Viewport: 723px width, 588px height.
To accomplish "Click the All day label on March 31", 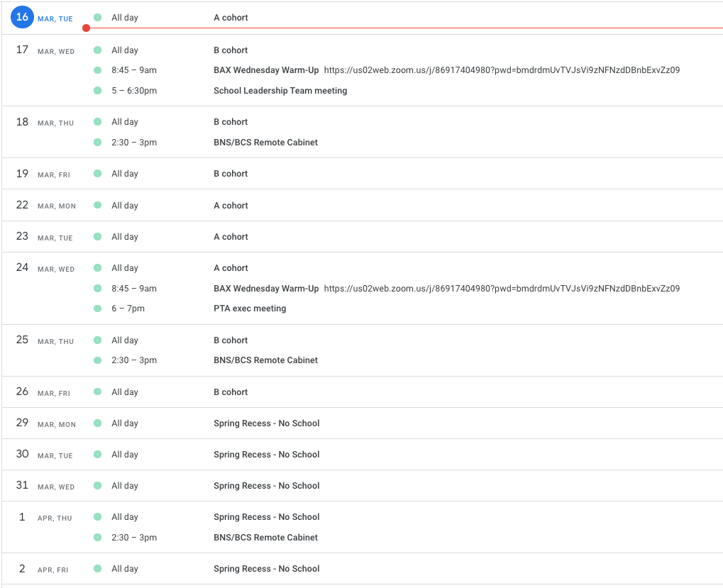I will click(125, 486).
